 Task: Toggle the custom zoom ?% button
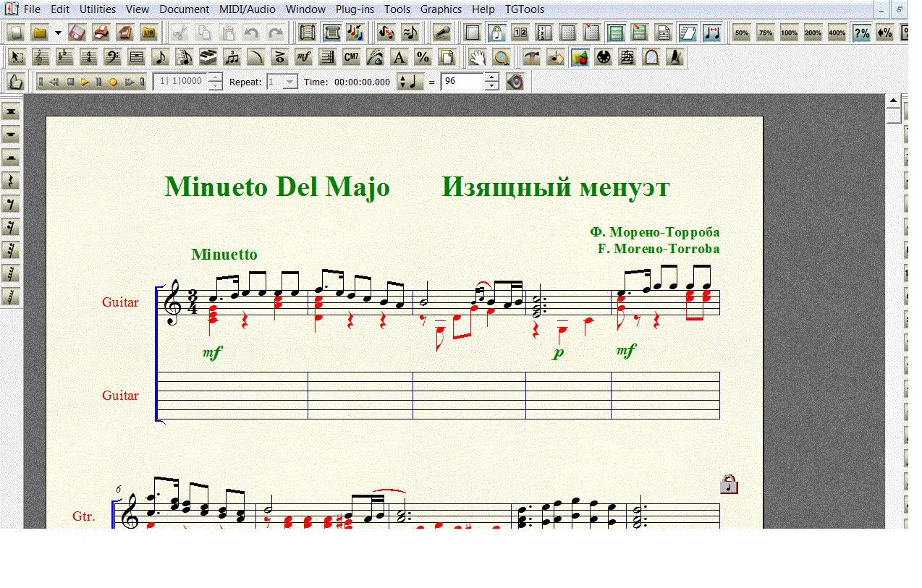click(x=861, y=33)
